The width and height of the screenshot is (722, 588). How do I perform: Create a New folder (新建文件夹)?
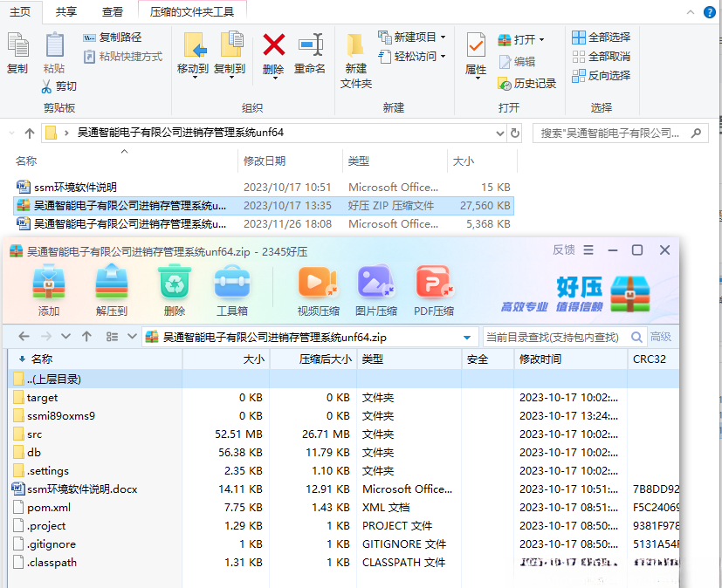pos(356,61)
